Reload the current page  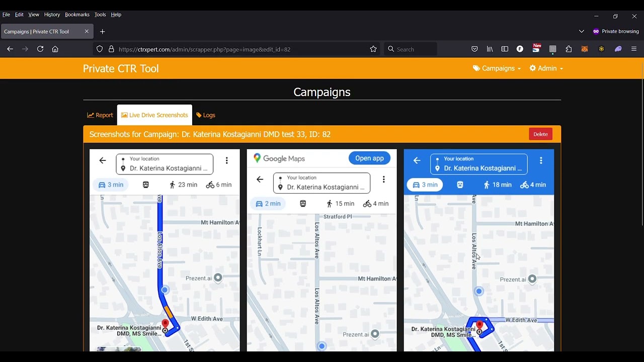(x=40, y=49)
